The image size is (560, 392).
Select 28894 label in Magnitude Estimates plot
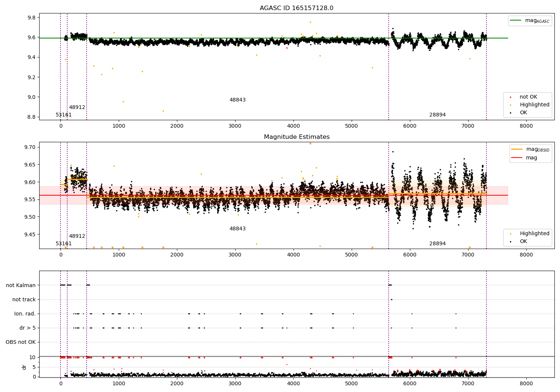click(438, 244)
